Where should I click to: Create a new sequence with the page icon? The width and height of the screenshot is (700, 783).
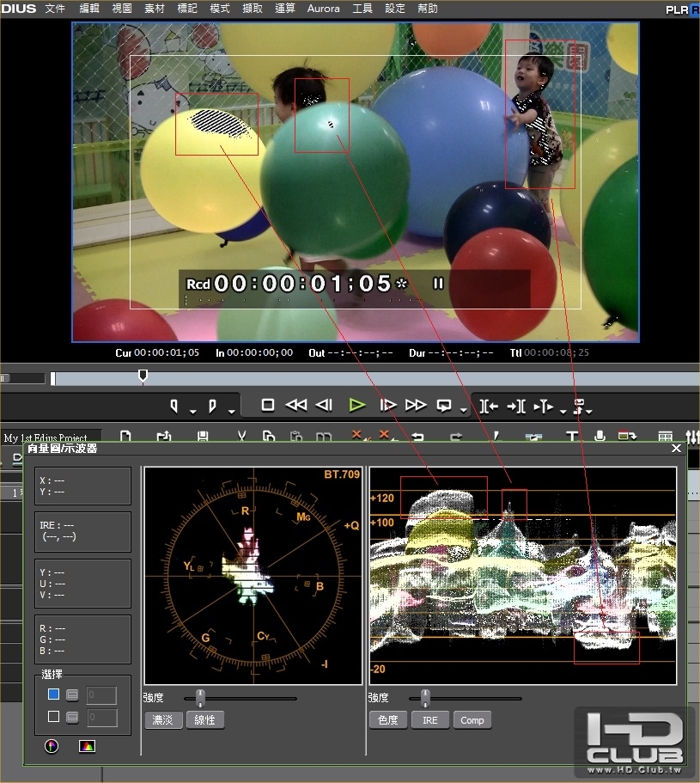point(125,437)
